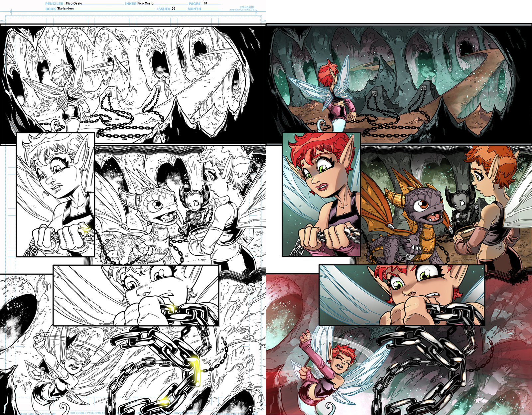Click the penciler name "Fico Ossio"
The image size is (532, 415).
tap(74, 3)
